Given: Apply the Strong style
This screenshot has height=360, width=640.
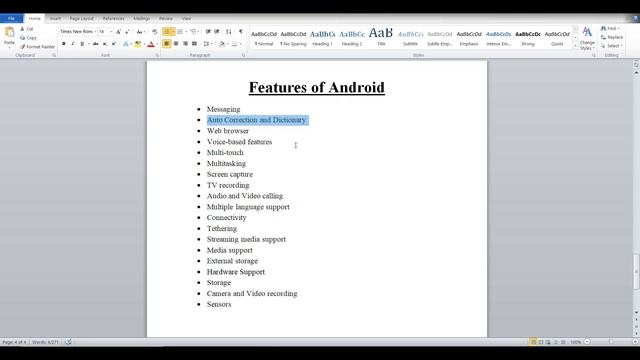Looking at the screenshot, I should 528,38.
